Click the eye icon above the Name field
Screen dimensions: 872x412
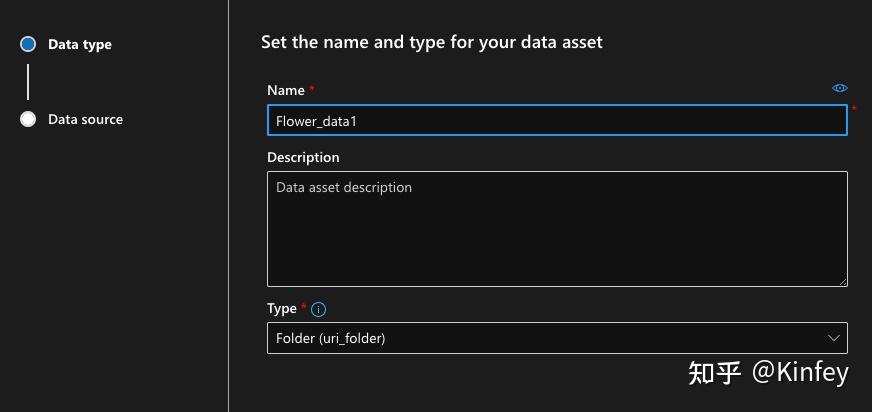coord(839,88)
